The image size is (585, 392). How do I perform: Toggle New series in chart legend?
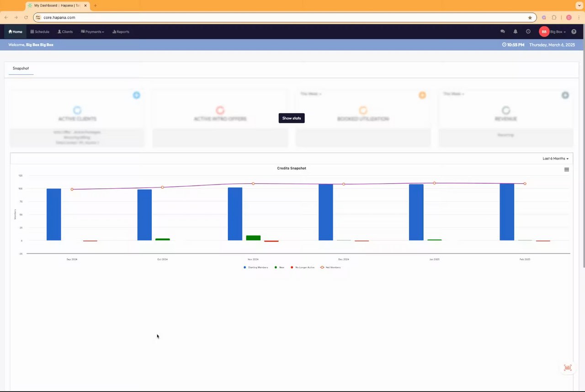pyautogui.click(x=279, y=267)
